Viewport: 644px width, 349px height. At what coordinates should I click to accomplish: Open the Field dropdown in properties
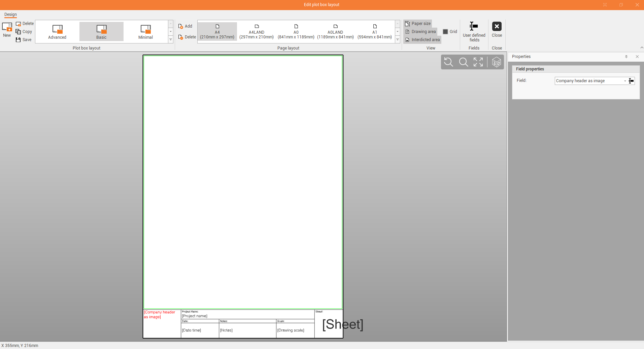tap(625, 81)
